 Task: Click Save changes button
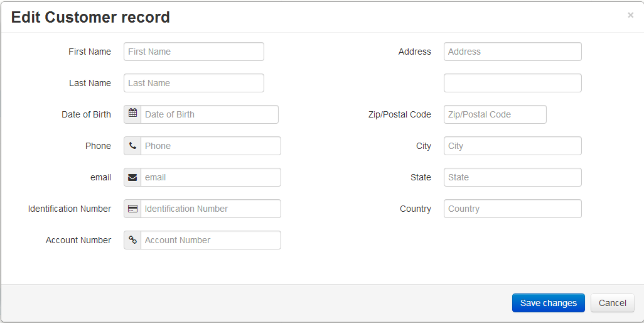tap(549, 303)
